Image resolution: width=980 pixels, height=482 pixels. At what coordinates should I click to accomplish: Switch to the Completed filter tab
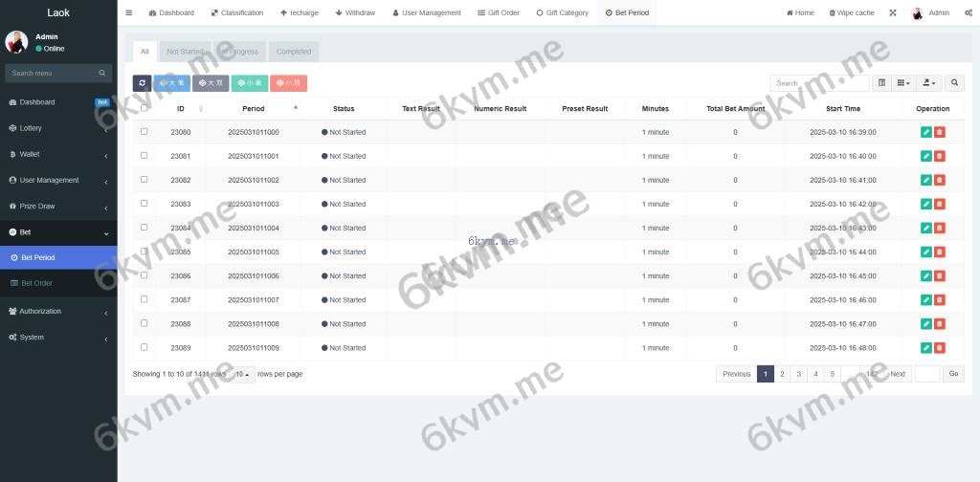293,52
